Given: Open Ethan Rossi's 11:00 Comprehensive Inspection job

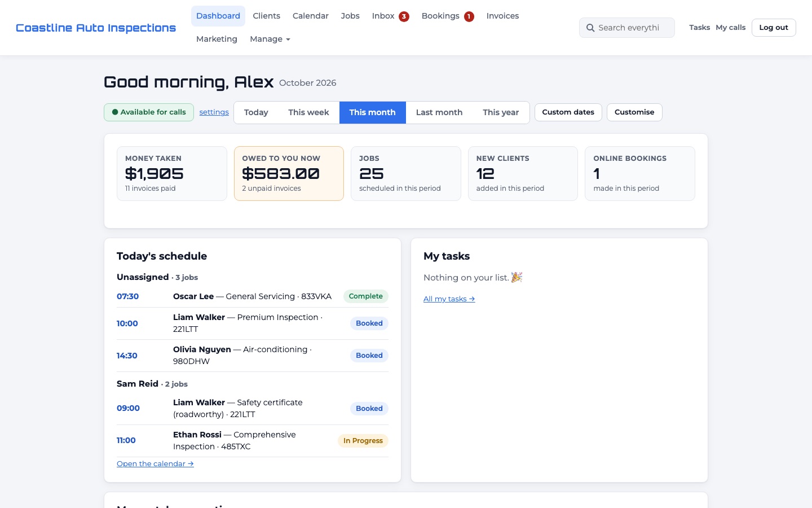Looking at the screenshot, I should coord(253,441).
